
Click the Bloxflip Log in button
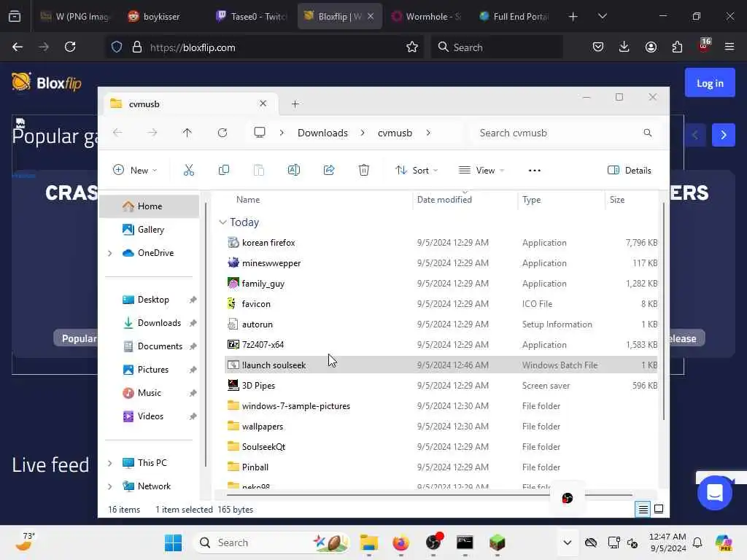pyautogui.click(x=710, y=83)
